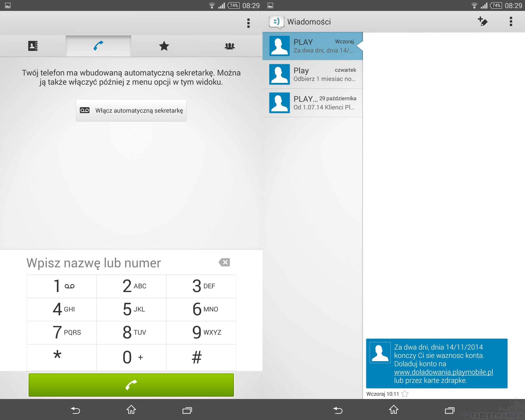Screen dimensions: 525x420
Task: Open the doladowania.playmobile.pl link
Action: [443, 372]
